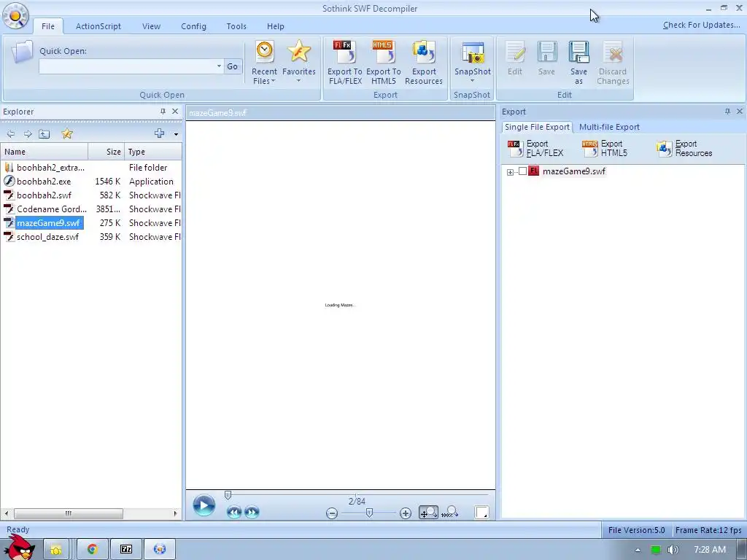This screenshot has width=747, height=560.
Task: Click Export Resources in Export panel
Action: (x=684, y=149)
